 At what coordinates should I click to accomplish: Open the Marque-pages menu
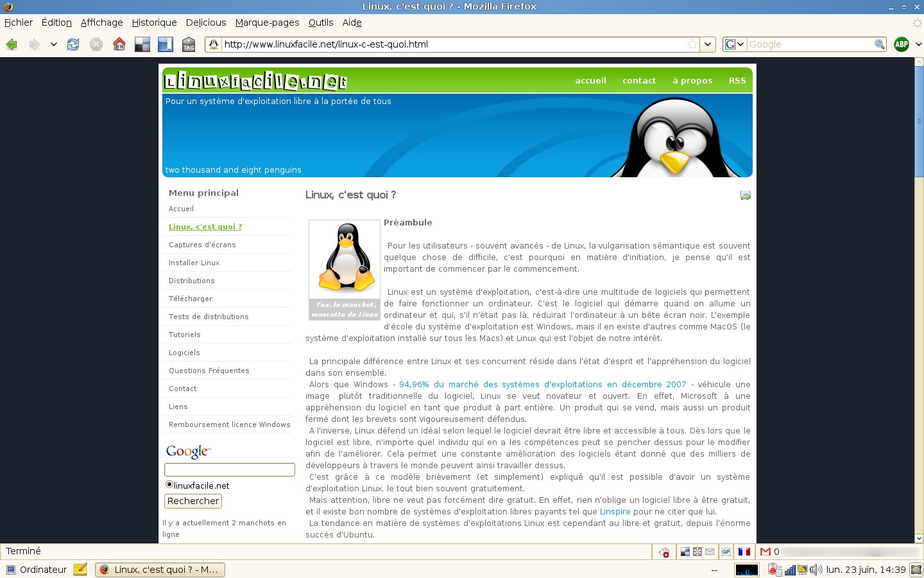(267, 22)
